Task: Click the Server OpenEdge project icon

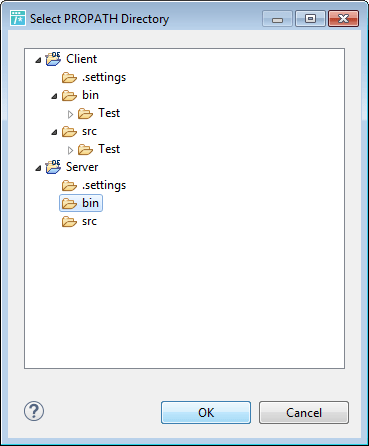Action: (53, 167)
